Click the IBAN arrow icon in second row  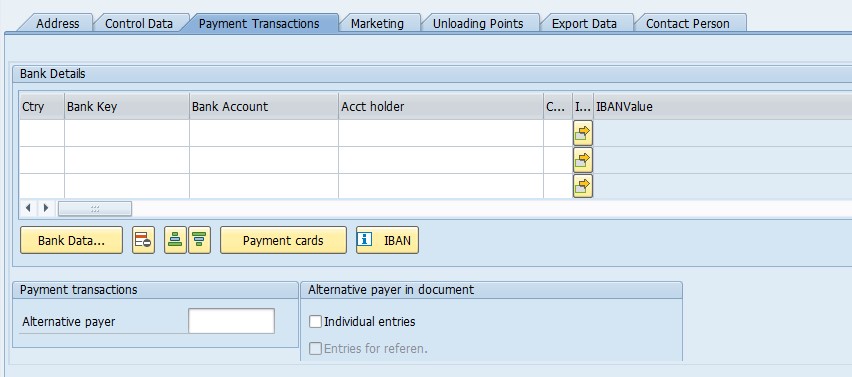pyautogui.click(x=582, y=160)
